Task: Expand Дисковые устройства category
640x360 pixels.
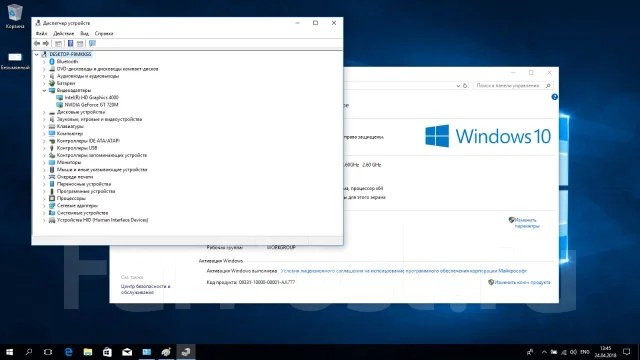Action: pos(44,112)
